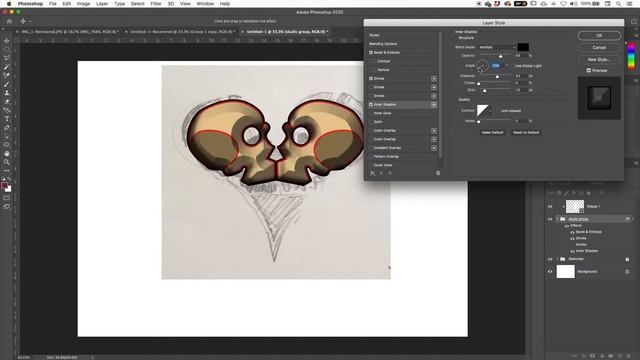Open the Apple menu
The width and height of the screenshot is (640, 360).
(x=9, y=4)
